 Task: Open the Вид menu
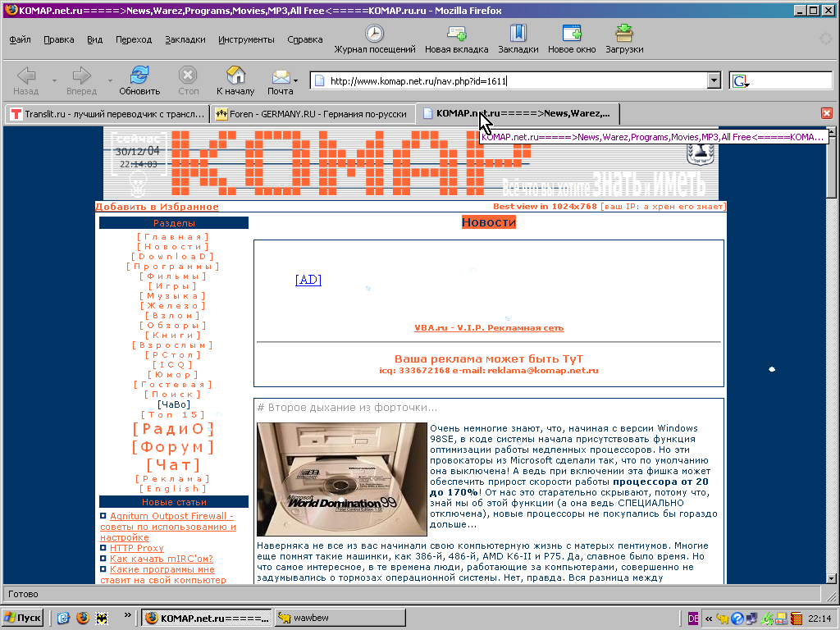click(95, 39)
